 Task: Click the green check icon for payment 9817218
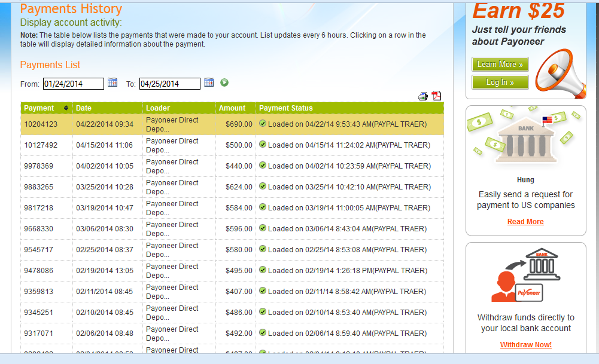point(263,207)
